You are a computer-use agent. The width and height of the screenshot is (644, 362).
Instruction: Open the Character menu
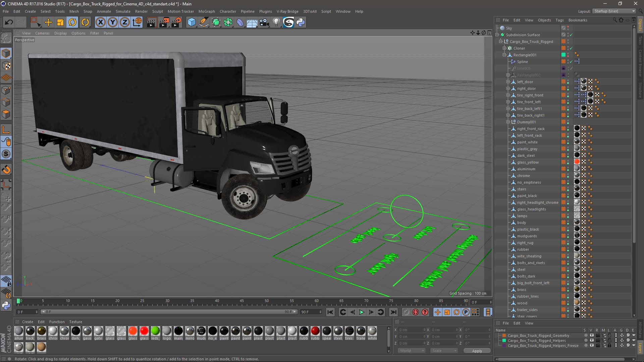(x=228, y=11)
